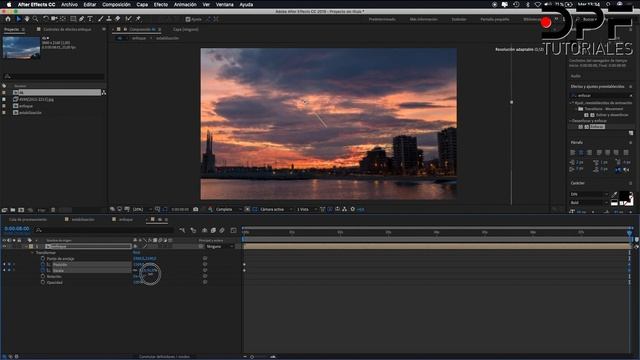Screen dimensions: 640x360
Task: Select the Eraser tool
Action: tap(118, 19)
